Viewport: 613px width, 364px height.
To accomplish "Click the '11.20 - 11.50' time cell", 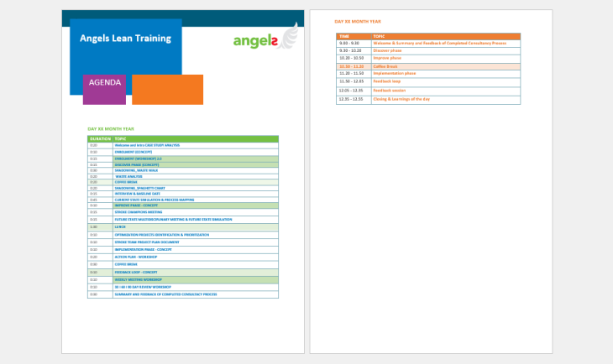I will coord(352,74).
